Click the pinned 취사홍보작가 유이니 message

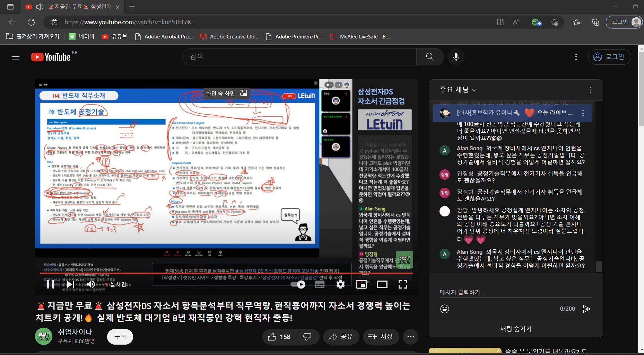512,113
